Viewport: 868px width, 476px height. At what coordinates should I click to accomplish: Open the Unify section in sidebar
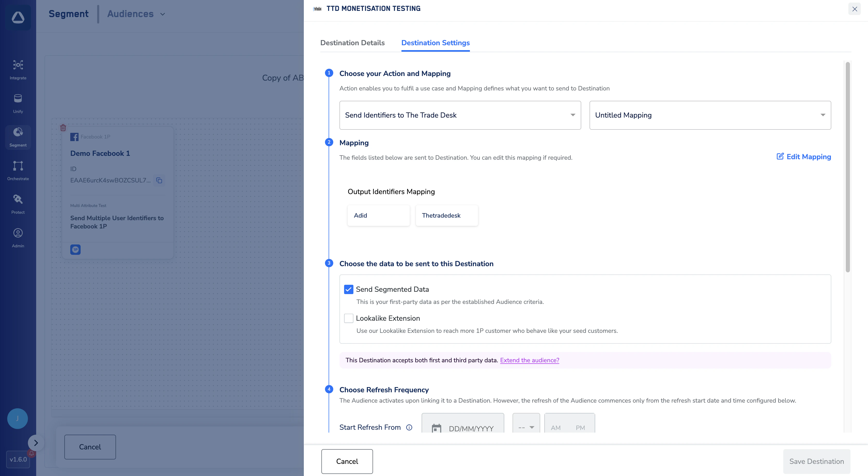coord(18,103)
